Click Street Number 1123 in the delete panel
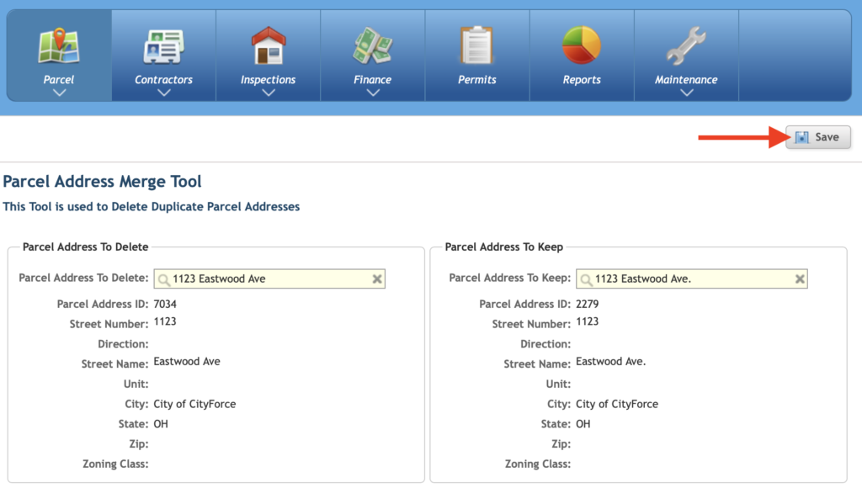 pos(165,321)
